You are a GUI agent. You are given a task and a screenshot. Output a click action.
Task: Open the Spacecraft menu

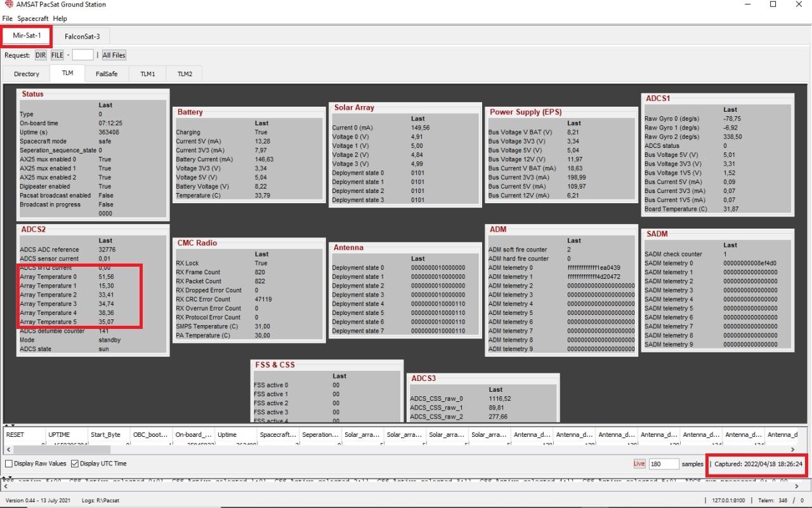[33, 18]
